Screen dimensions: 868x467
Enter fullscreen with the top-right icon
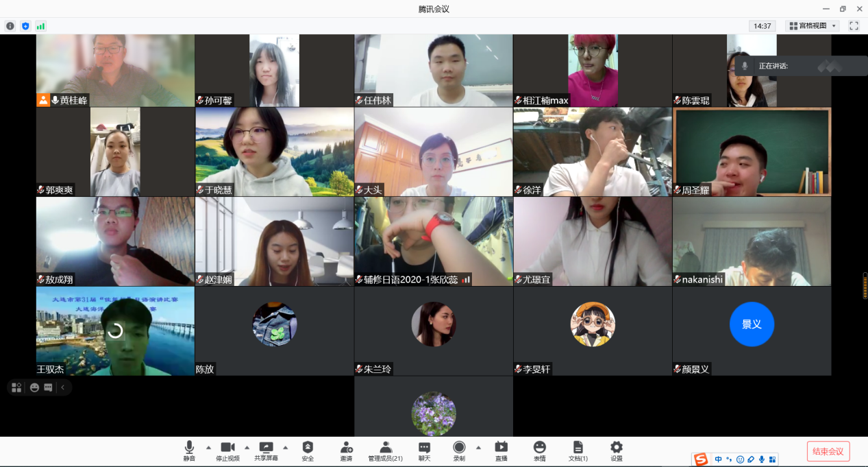pyautogui.click(x=854, y=26)
